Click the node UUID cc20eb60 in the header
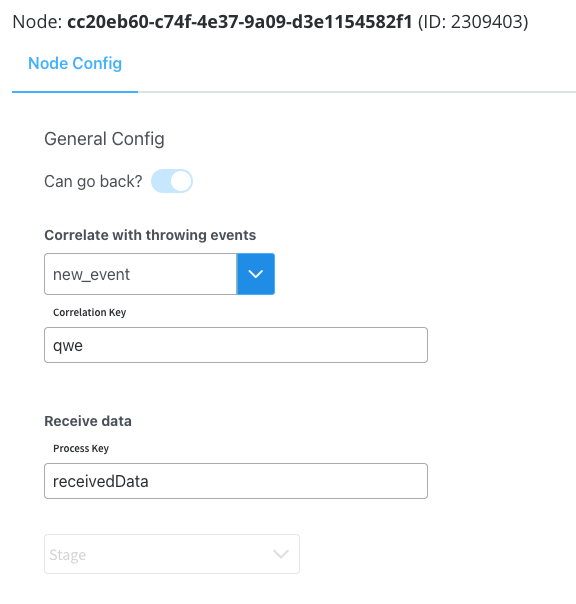 (240, 22)
